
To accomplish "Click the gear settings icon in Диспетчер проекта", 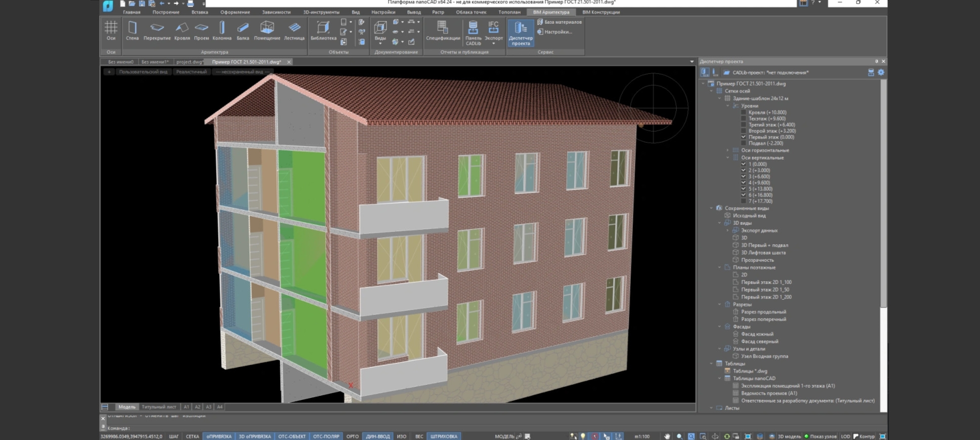I will [881, 72].
